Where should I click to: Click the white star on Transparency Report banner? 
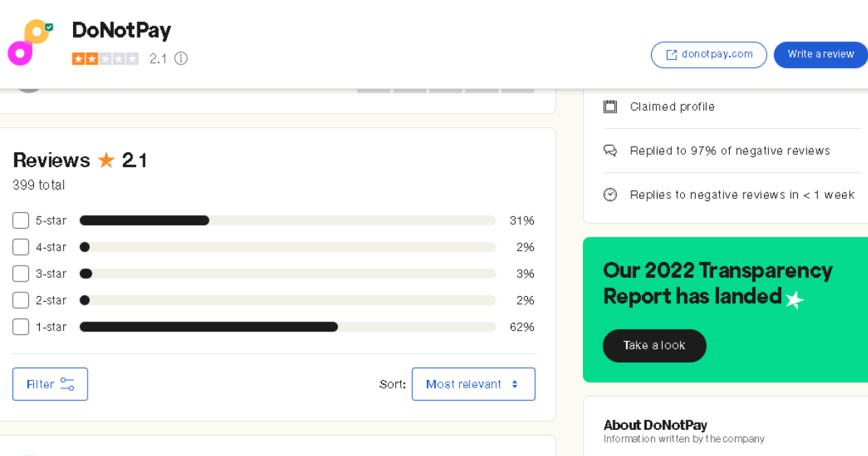795,299
